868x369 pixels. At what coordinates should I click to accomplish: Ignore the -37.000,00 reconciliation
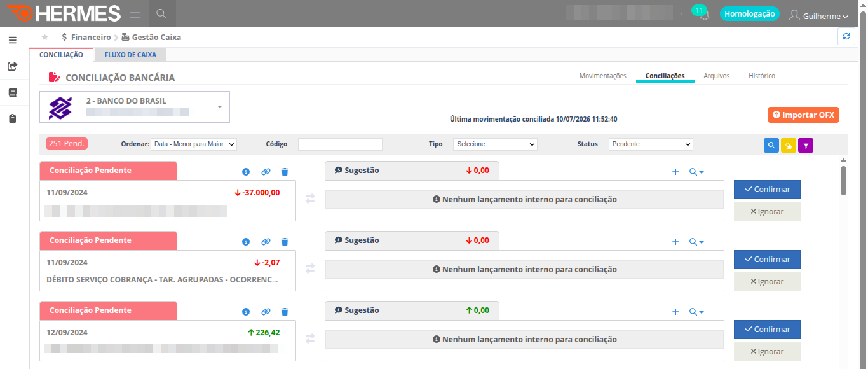pyautogui.click(x=767, y=212)
